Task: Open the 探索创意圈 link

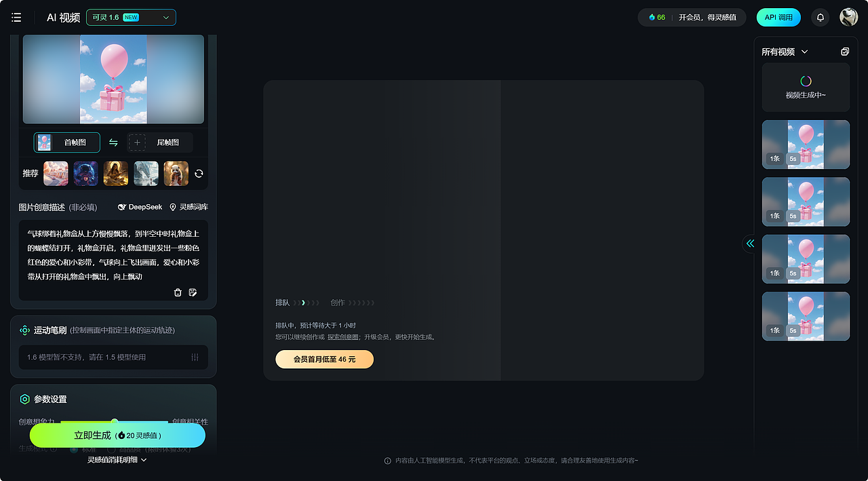Action: tap(344, 336)
